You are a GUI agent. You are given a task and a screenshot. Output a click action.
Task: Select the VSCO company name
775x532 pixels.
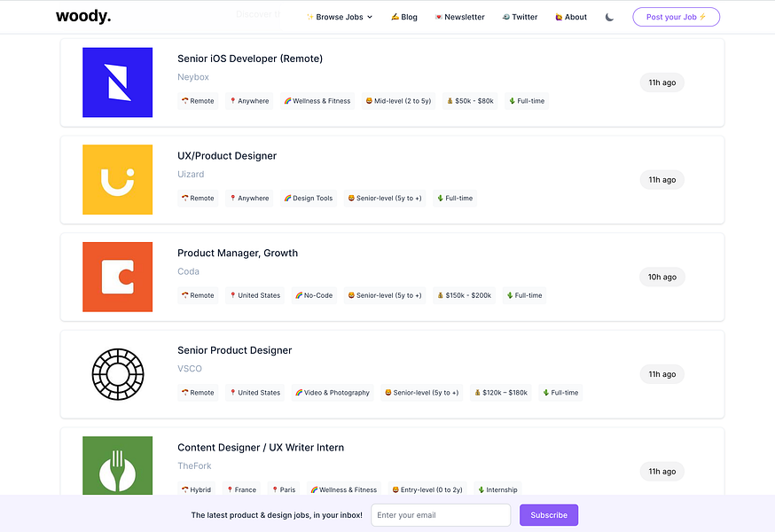pyautogui.click(x=190, y=369)
